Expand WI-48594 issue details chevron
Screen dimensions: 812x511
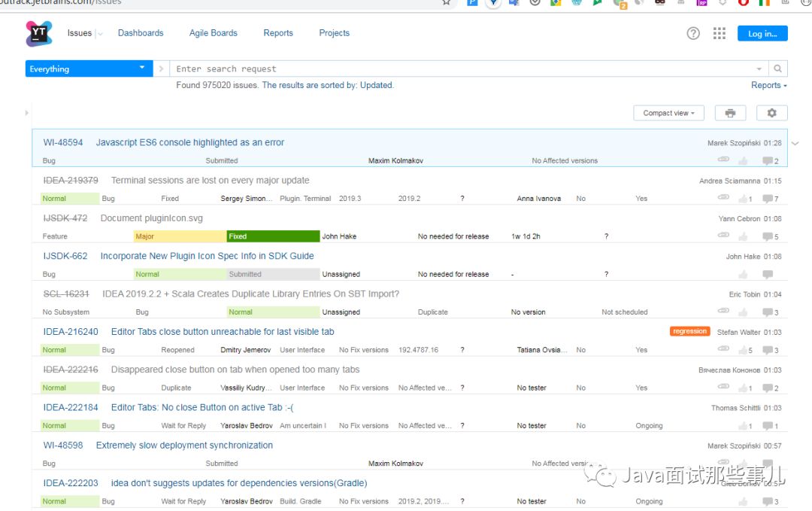point(795,143)
